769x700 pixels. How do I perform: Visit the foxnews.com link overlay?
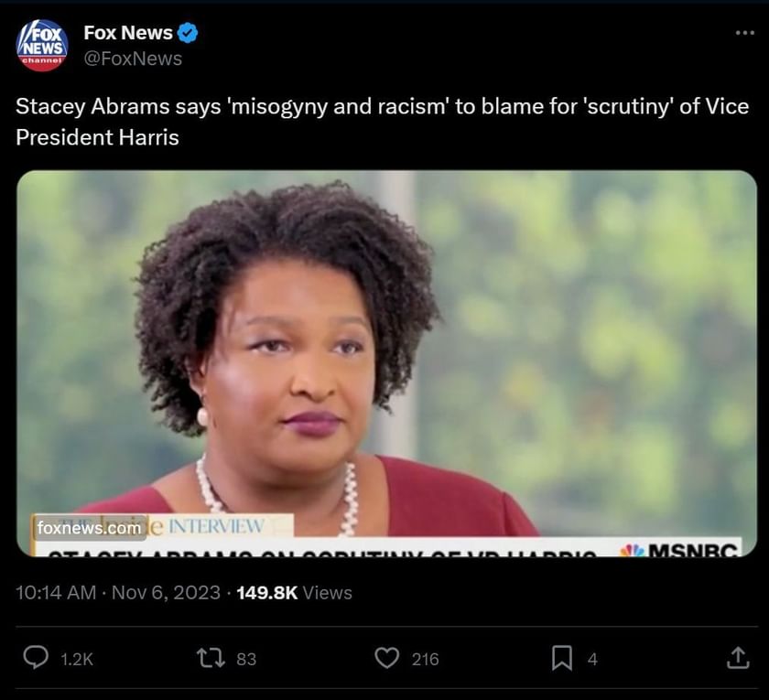tap(88, 530)
